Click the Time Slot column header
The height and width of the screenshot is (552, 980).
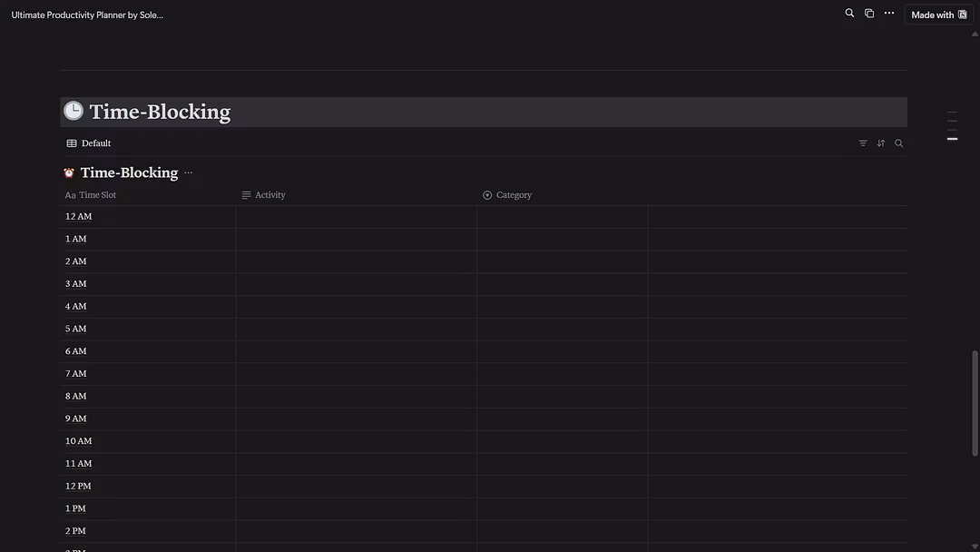click(x=97, y=195)
